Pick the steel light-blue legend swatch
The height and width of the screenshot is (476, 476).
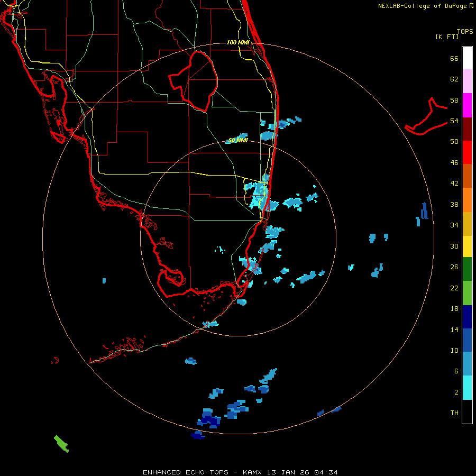point(467,364)
